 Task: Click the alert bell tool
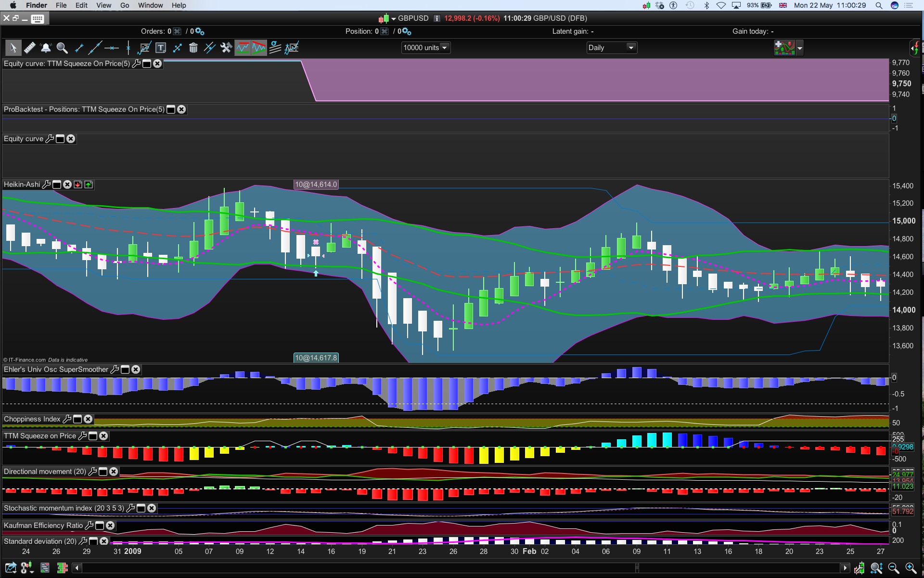46,48
